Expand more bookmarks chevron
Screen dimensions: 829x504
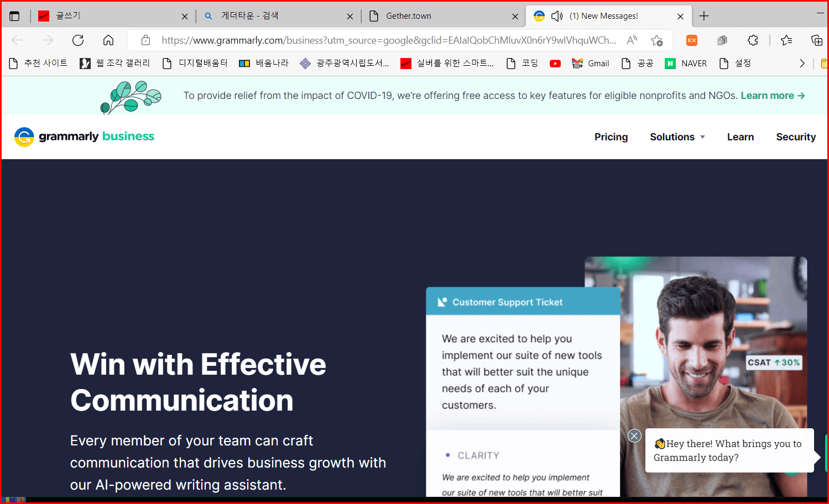pos(802,64)
